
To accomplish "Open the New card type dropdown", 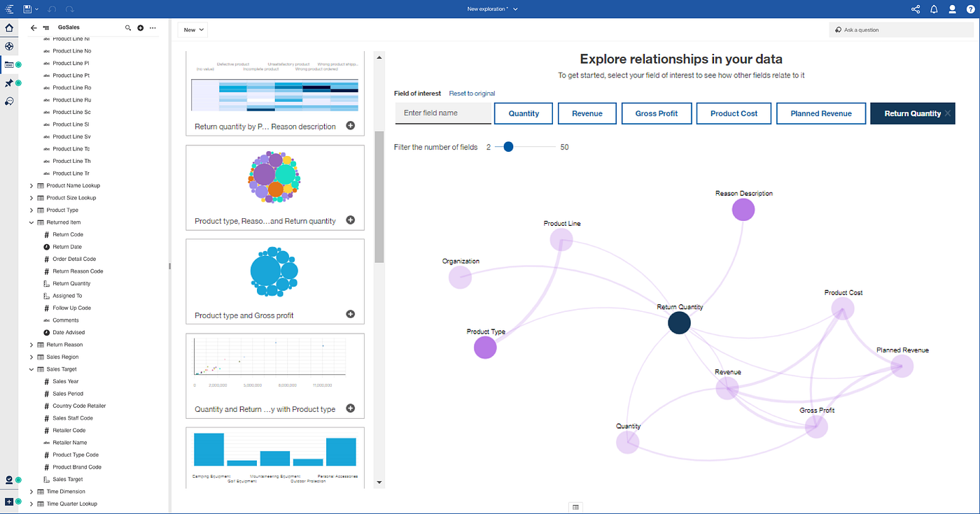I will (192, 29).
